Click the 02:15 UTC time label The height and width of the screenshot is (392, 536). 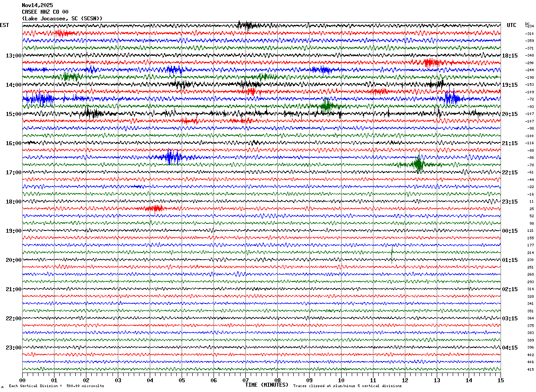510,289
